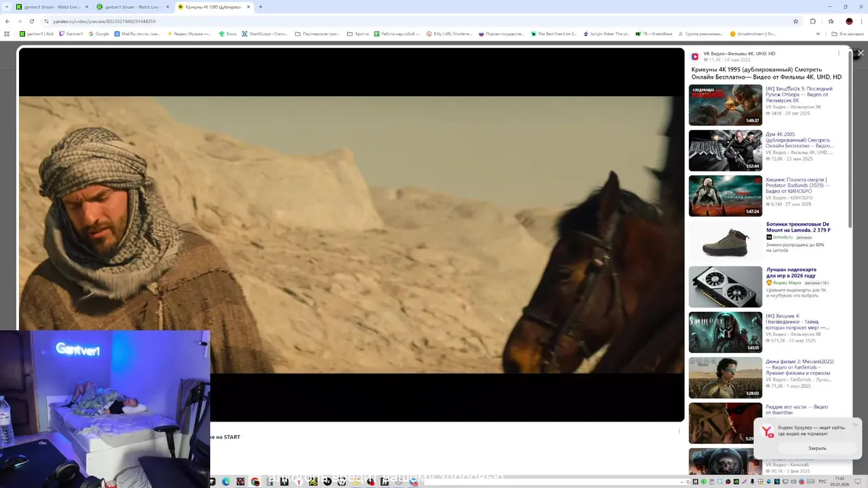Viewport: 868px width, 488px height.
Task: Open the Google bookmark
Action: coord(99,33)
